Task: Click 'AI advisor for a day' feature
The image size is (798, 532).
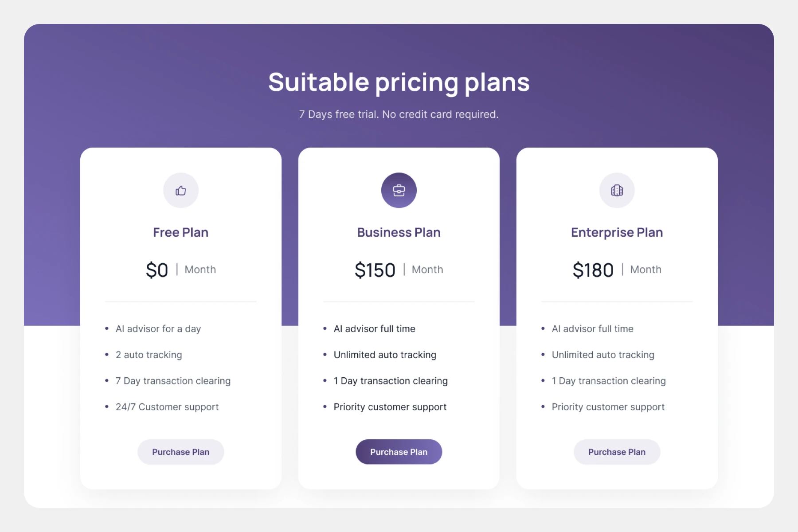Action: click(158, 329)
